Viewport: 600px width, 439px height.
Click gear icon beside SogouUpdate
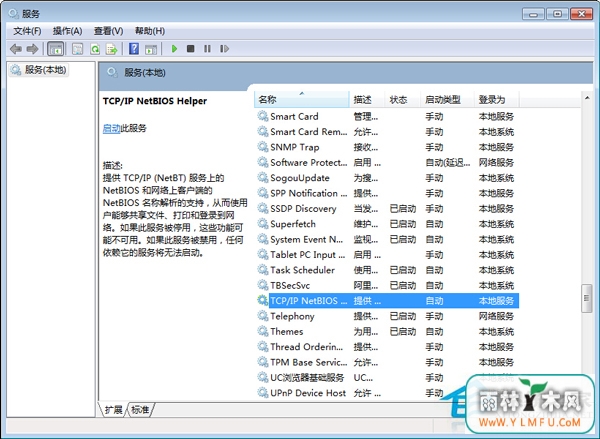coord(262,178)
